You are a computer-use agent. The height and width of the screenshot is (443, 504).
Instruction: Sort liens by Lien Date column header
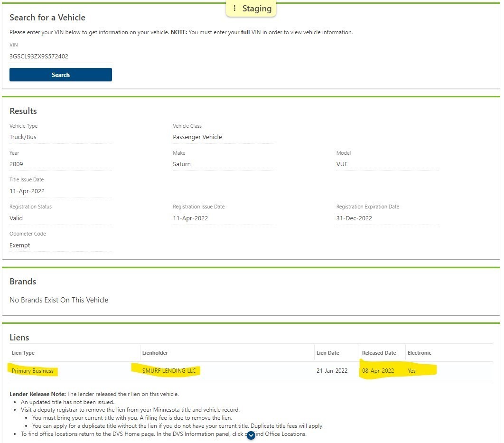coord(327,353)
